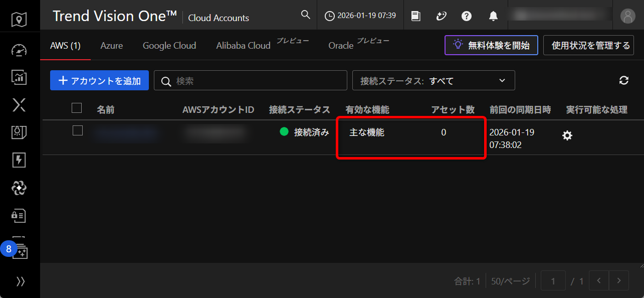The width and height of the screenshot is (644, 298).
Task: Select the AWS (1) tab
Action: coord(65,46)
